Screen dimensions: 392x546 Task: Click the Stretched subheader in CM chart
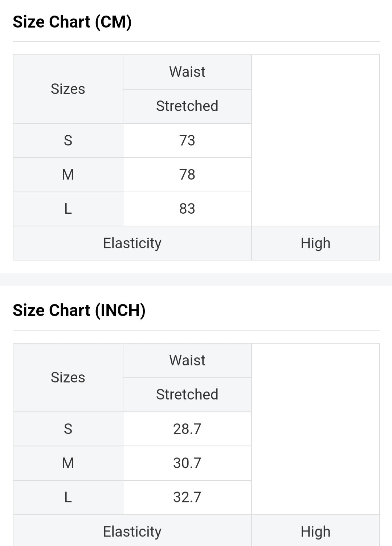187,106
